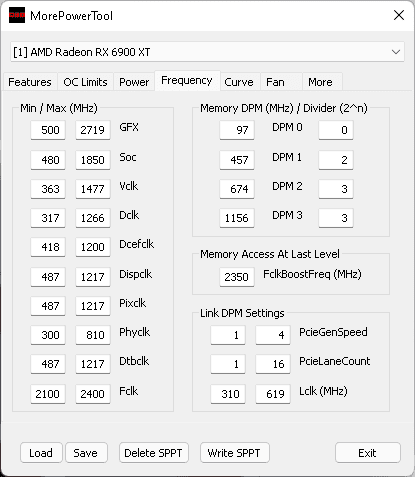Edit GFX minimum frequency field 500
This screenshot has width=415, height=477.
coord(48,130)
